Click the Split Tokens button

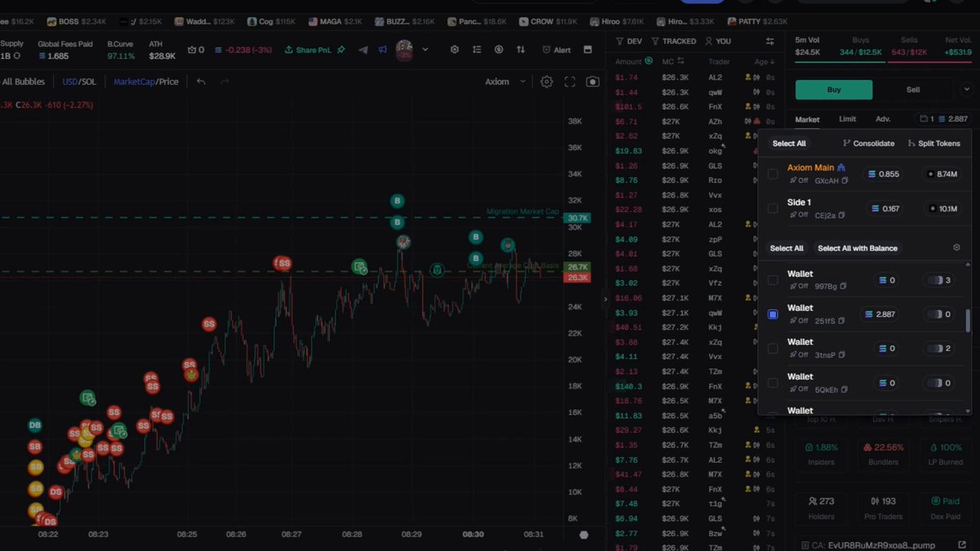[x=934, y=144]
